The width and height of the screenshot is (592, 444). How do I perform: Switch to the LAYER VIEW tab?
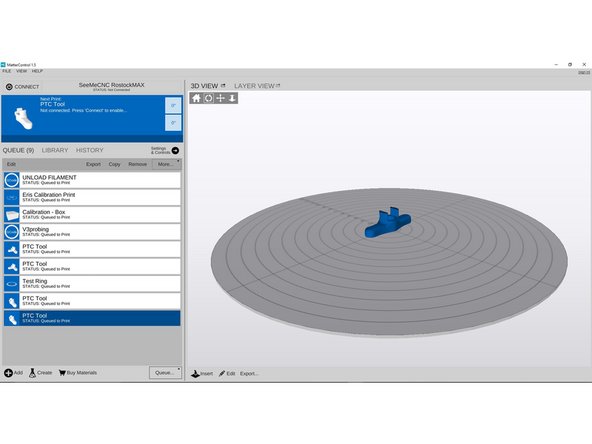pos(254,86)
